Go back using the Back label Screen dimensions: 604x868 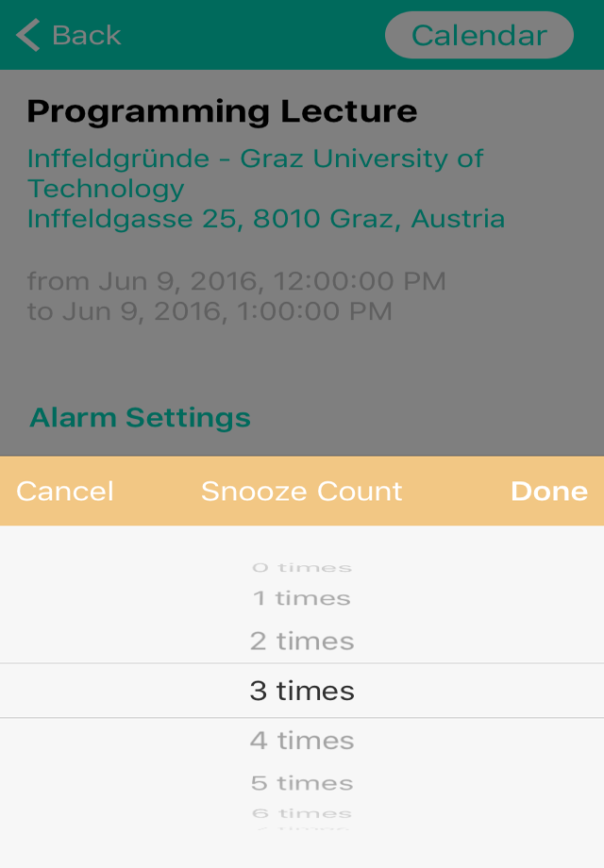point(87,36)
